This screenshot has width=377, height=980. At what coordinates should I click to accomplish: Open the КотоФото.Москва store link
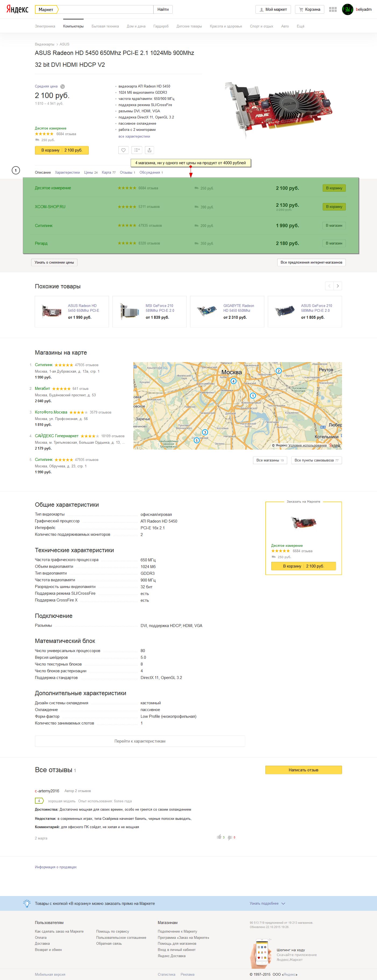(x=51, y=412)
